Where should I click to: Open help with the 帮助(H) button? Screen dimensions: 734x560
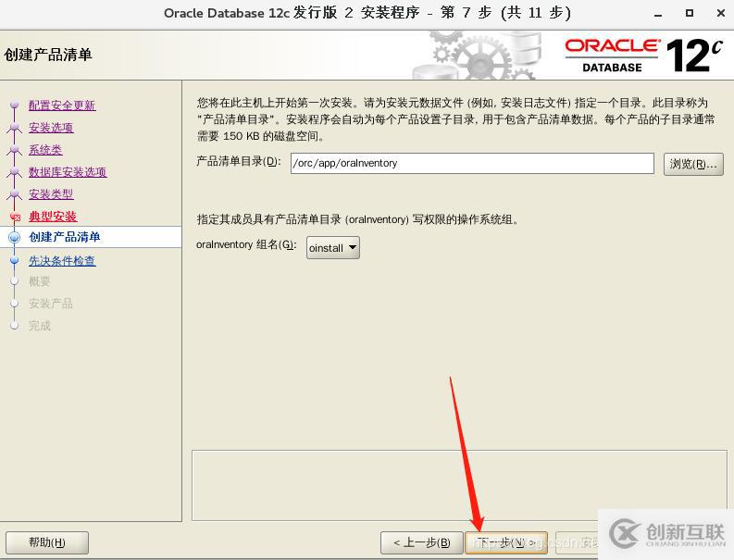[x=47, y=542]
